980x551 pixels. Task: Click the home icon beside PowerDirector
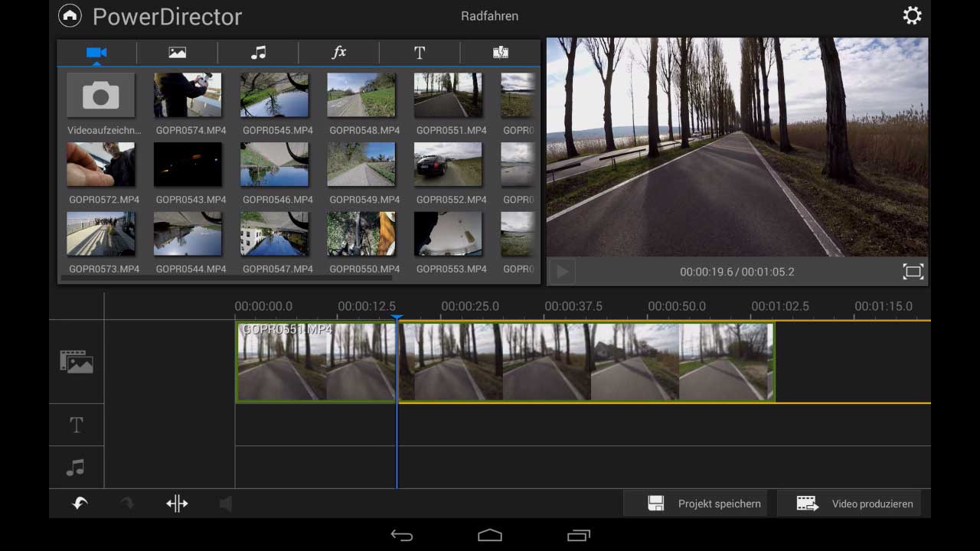click(x=70, y=16)
